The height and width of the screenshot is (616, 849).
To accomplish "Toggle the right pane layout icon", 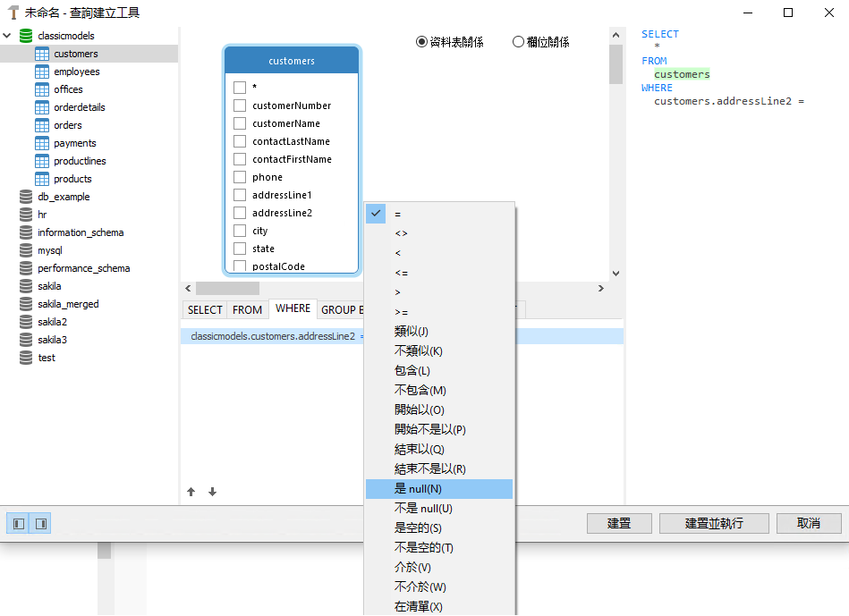I will pos(40,523).
